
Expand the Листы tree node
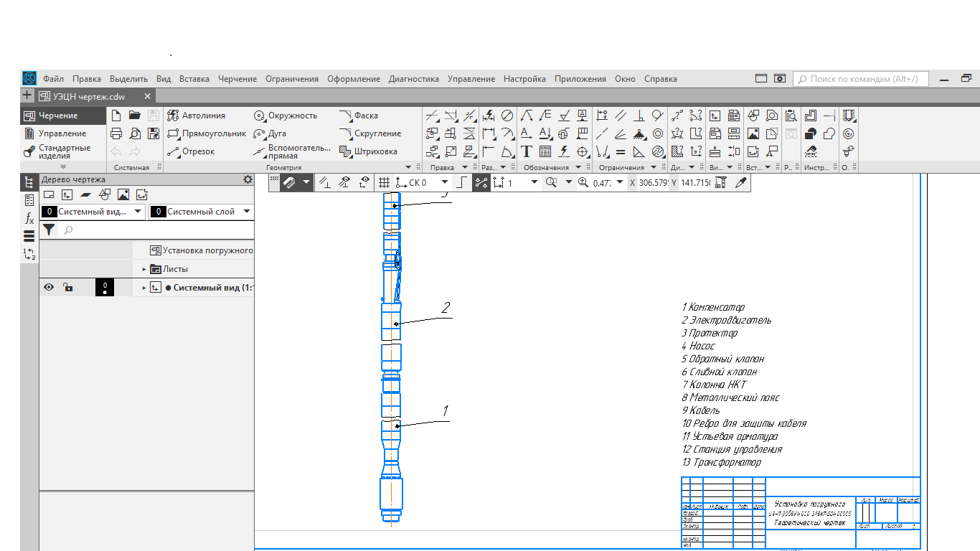[144, 269]
